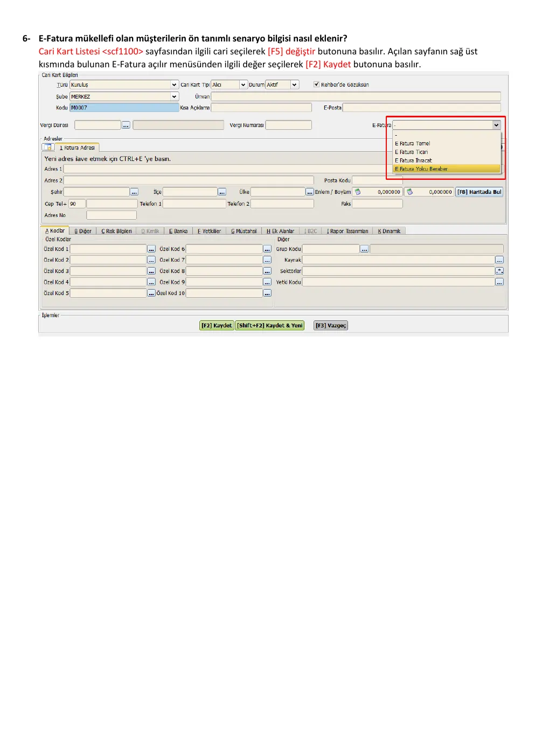Open the Özel Kod 6 lookup button
Viewport: 535px width, 756px height.
pyautogui.click(x=267, y=249)
